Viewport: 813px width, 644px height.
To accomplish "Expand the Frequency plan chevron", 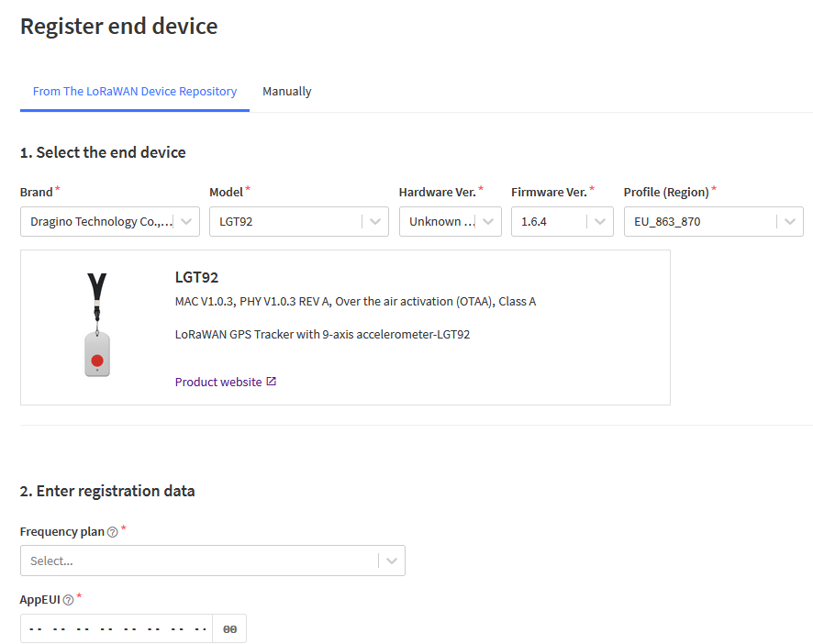I will [x=392, y=561].
